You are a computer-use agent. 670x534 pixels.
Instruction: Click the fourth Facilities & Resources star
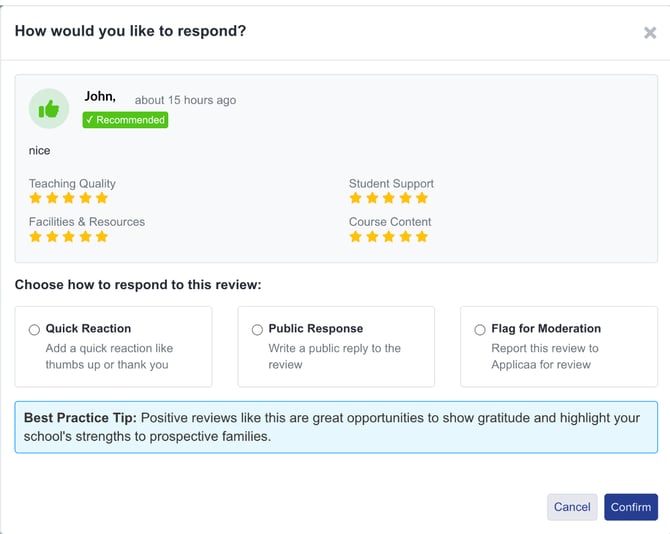85,237
